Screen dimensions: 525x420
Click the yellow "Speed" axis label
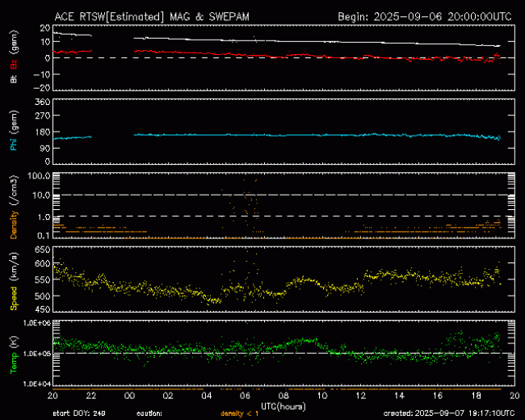(14, 298)
